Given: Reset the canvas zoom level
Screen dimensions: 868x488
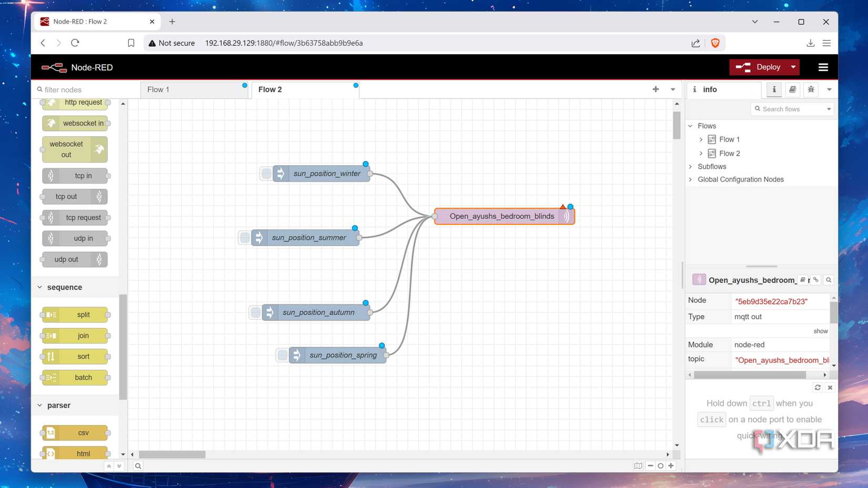Looking at the screenshot, I should tap(660, 466).
